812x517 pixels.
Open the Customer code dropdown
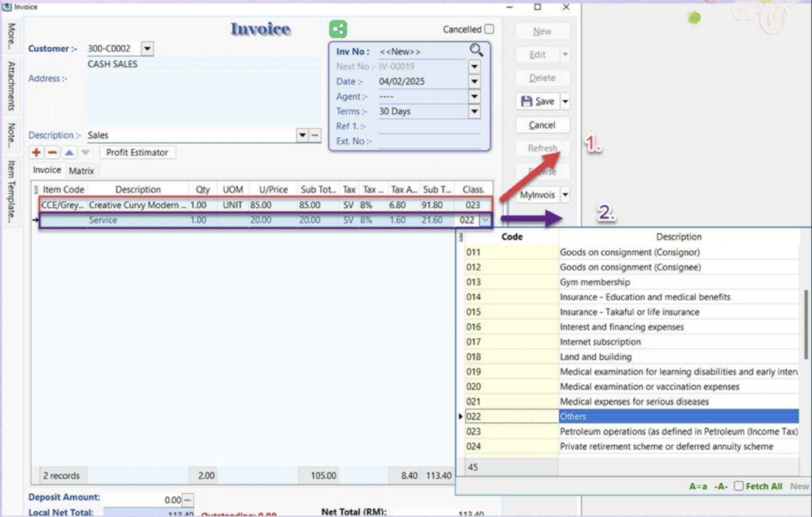(x=147, y=48)
